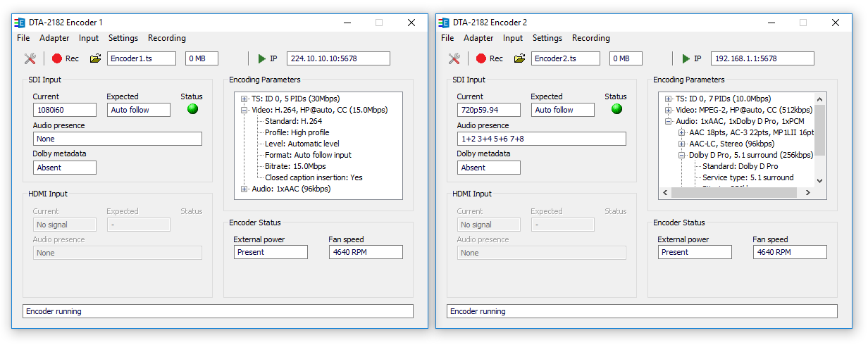Open settings wrench icon in Encoder 1
868x345 pixels.
coord(30,58)
